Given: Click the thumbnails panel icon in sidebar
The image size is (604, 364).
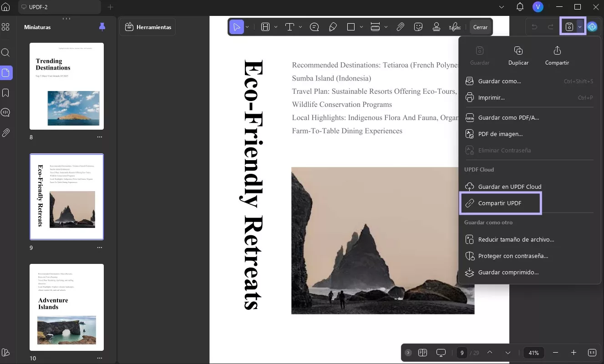Looking at the screenshot, I should tap(6, 73).
